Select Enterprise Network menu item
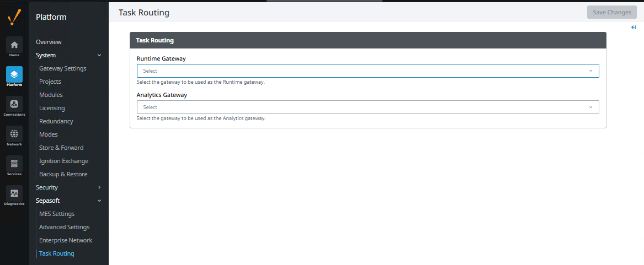The height and width of the screenshot is (265, 644). coord(65,240)
